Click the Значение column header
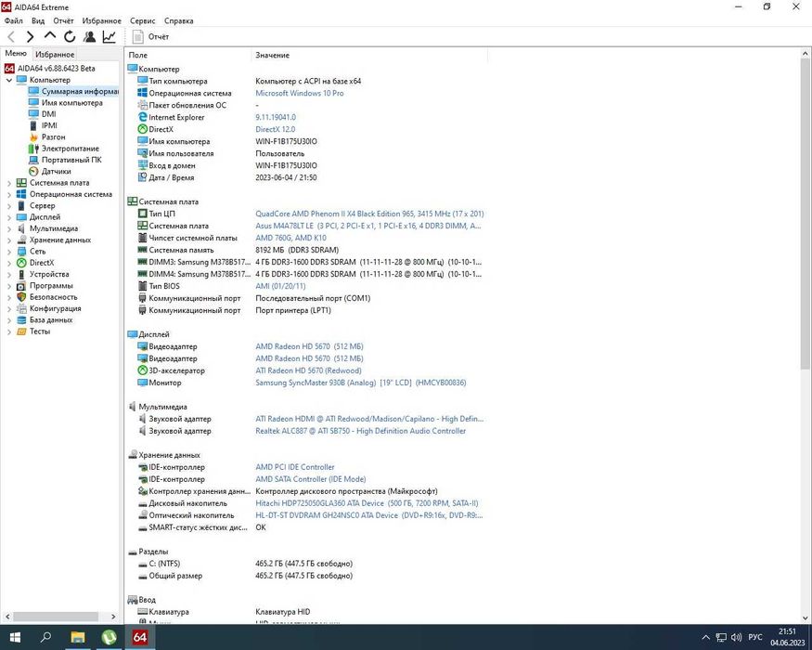This screenshot has width=812, height=650. tap(369, 55)
